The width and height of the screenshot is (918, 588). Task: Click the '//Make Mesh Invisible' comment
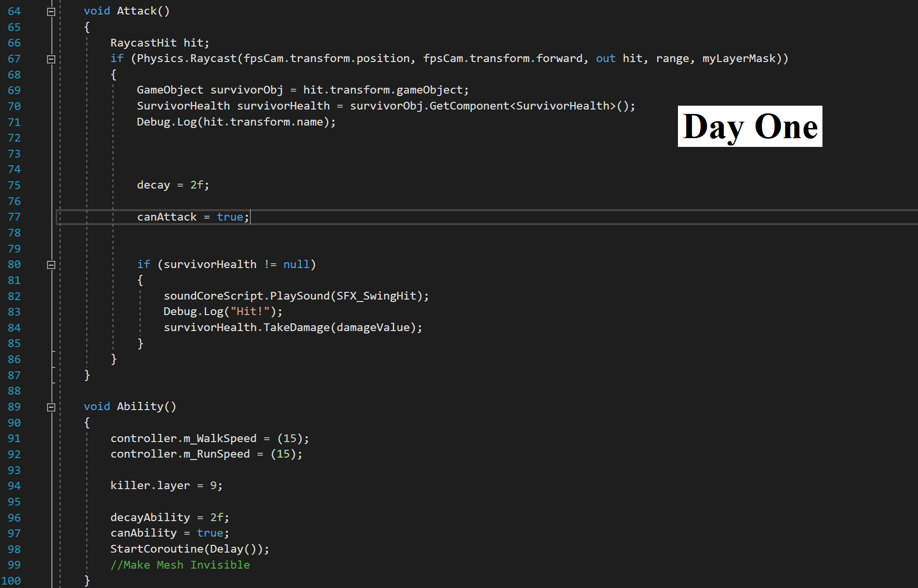pyautogui.click(x=180, y=565)
